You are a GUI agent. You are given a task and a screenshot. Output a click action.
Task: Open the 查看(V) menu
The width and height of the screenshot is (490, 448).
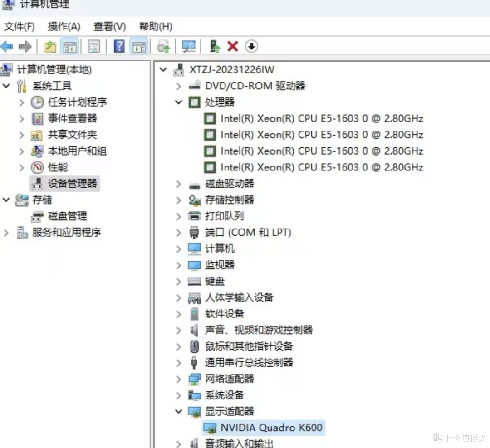pos(110,27)
